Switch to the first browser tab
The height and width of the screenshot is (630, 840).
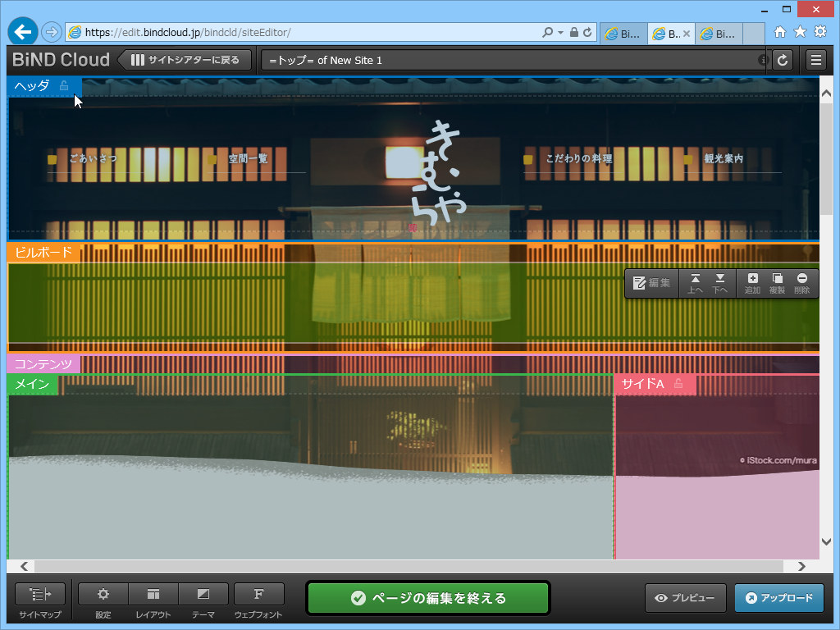coord(623,34)
